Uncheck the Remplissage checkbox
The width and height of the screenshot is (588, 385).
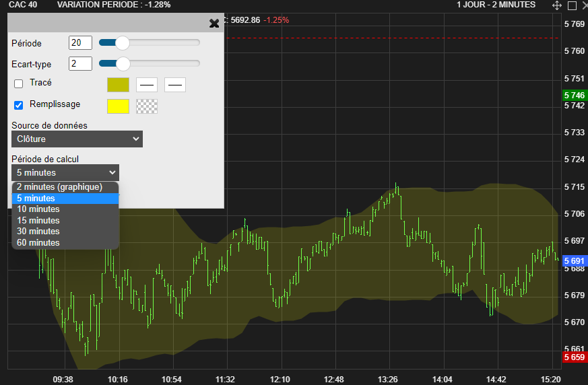(19, 105)
